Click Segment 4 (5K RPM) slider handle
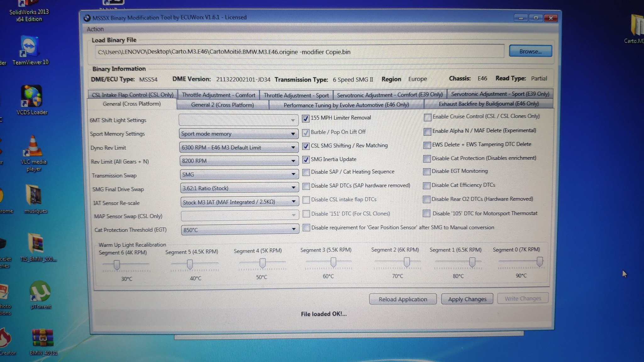Image resolution: width=644 pixels, height=362 pixels. (262, 263)
